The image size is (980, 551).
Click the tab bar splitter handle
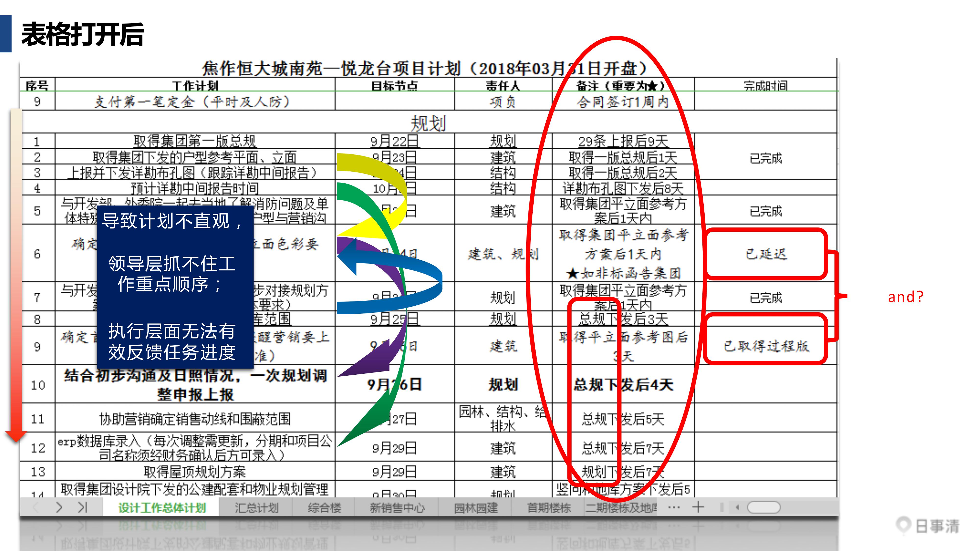tap(721, 507)
